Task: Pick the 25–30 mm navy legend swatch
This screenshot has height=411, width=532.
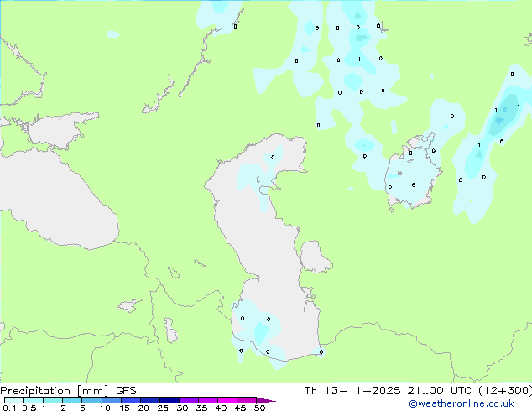Action: [x=169, y=400]
